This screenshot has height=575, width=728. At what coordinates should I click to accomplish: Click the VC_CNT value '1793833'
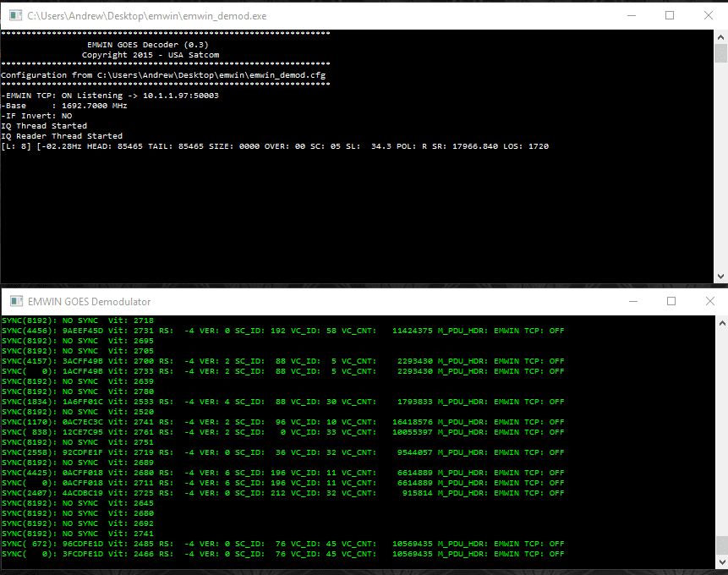tap(414, 402)
